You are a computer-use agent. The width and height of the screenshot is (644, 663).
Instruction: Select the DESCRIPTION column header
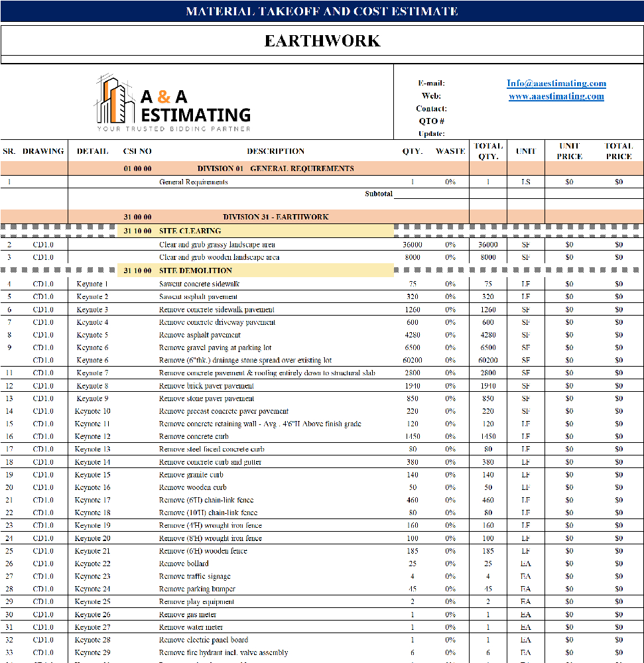tap(275, 151)
